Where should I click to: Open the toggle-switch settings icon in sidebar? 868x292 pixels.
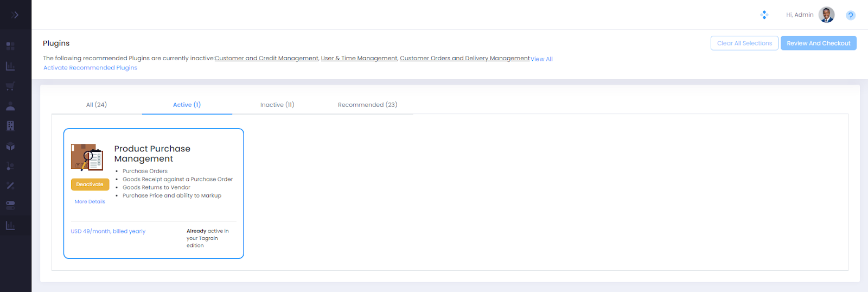pos(10,205)
